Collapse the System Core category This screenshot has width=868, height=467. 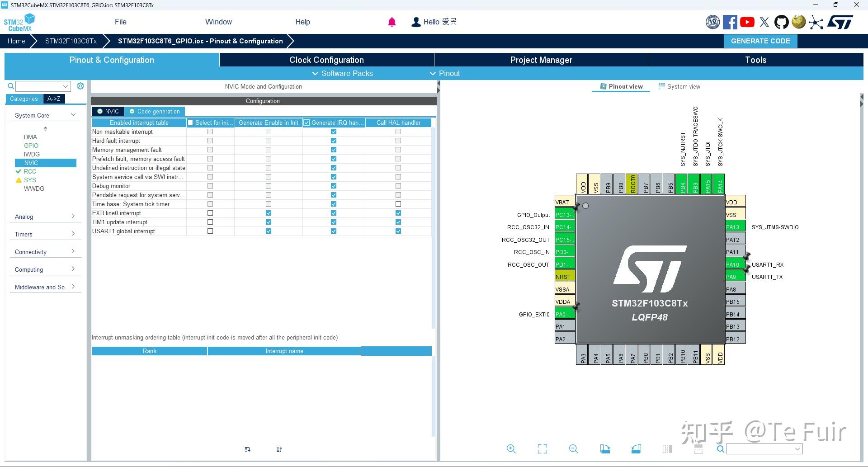(x=73, y=115)
